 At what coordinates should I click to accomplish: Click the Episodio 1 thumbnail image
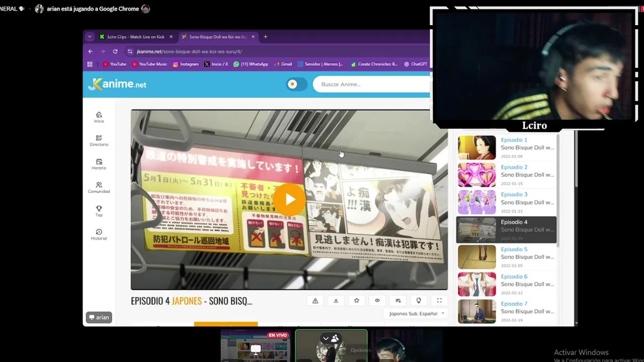[476, 147]
